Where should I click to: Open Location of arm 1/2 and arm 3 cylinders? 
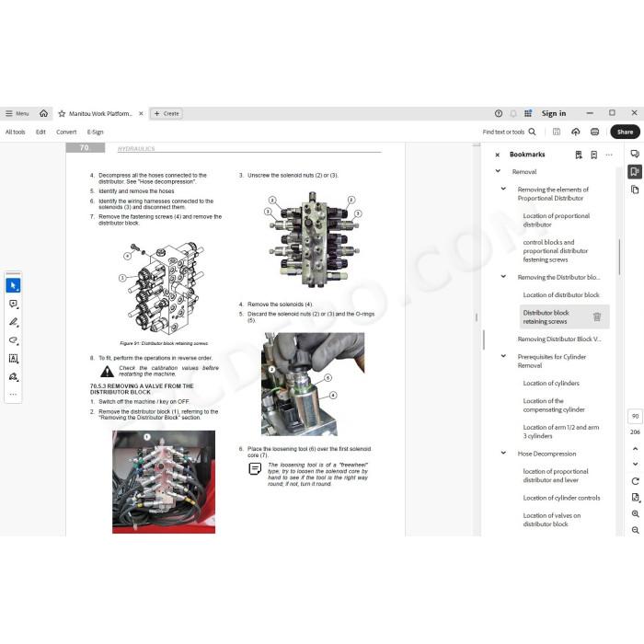click(561, 431)
